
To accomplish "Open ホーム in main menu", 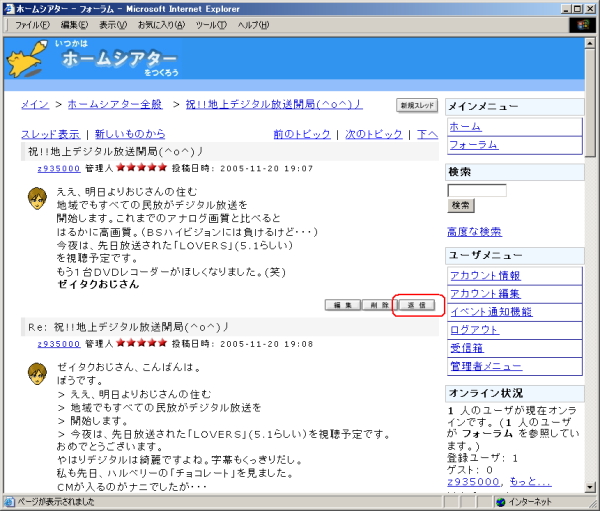I will (465, 127).
